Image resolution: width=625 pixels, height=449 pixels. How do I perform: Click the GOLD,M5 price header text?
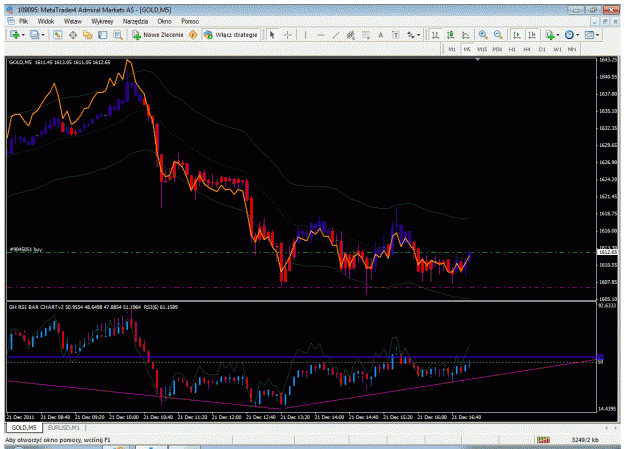pos(59,62)
